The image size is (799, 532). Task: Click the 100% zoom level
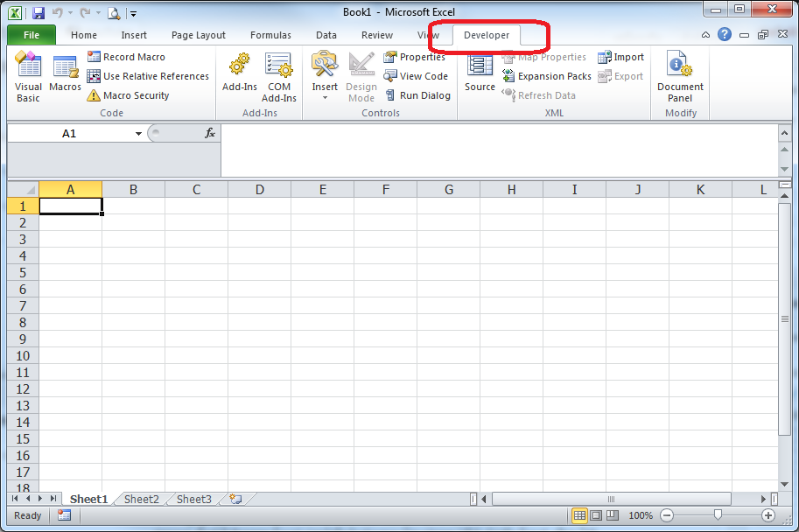[x=641, y=515]
